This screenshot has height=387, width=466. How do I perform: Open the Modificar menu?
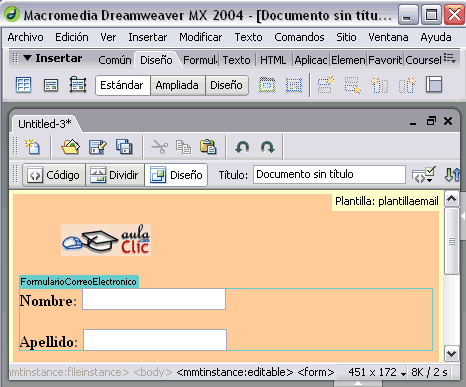[x=201, y=37]
